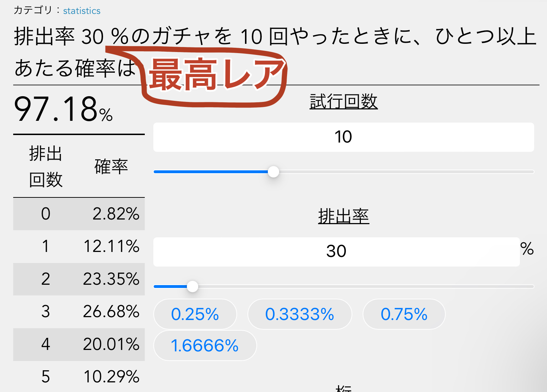Image resolution: width=547 pixels, height=392 pixels.
Task: Choose the 0.75% preset button
Action: tap(404, 314)
